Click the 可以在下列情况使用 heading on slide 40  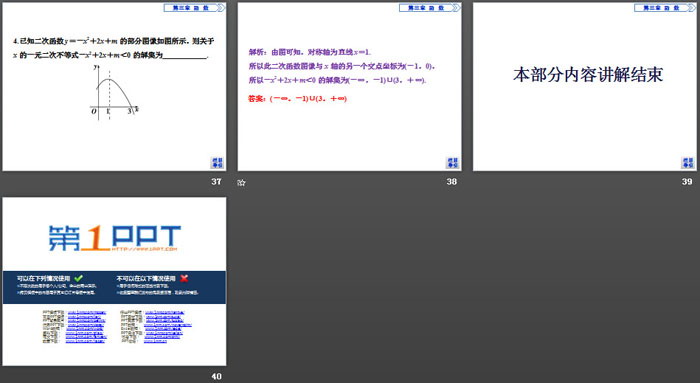[x=43, y=278]
